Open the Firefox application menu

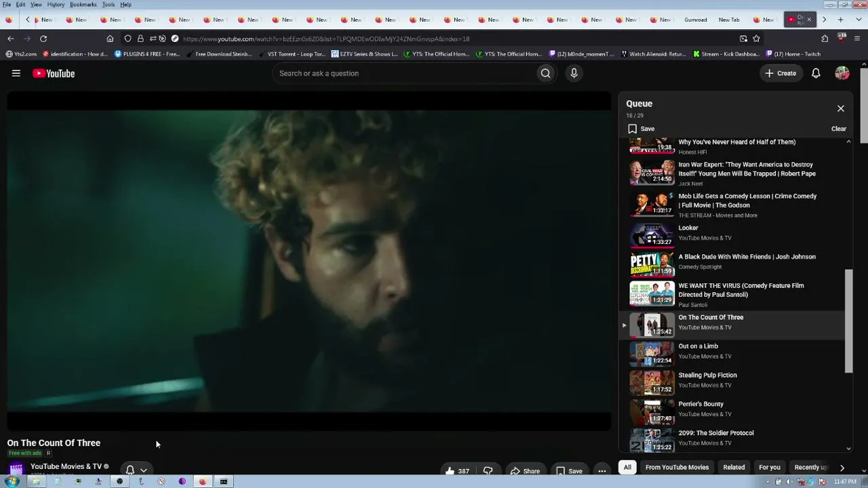click(x=858, y=39)
